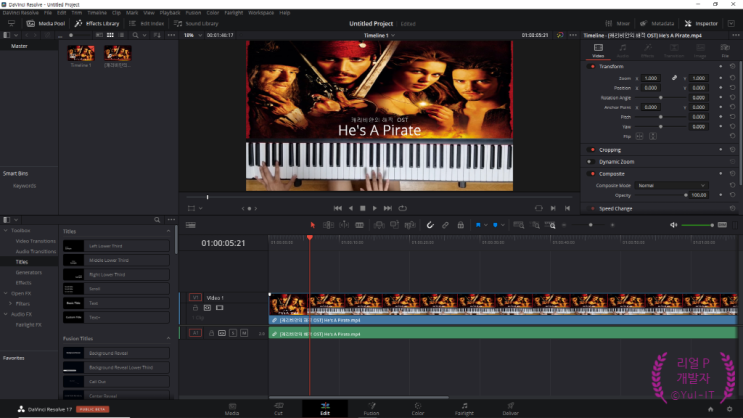Screen dimensions: 743x418
Task: Jump to last frame button
Action: (x=388, y=208)
